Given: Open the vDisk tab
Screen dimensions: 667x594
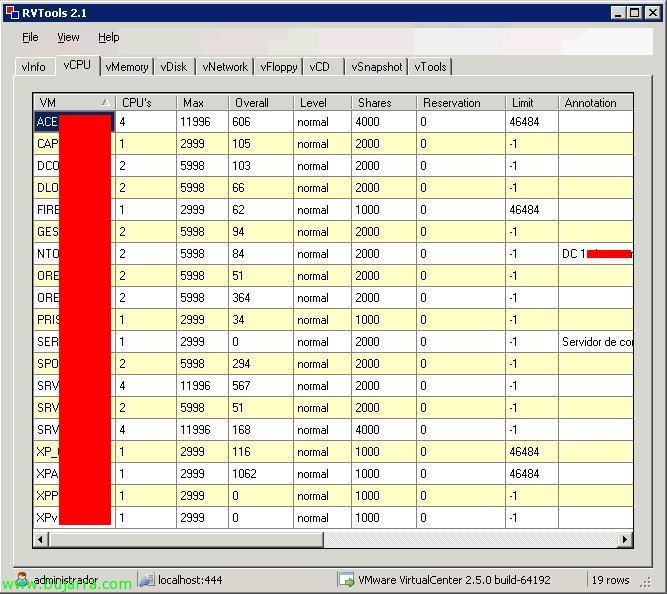Looking at the screenshot, I should tap(174, 67).
